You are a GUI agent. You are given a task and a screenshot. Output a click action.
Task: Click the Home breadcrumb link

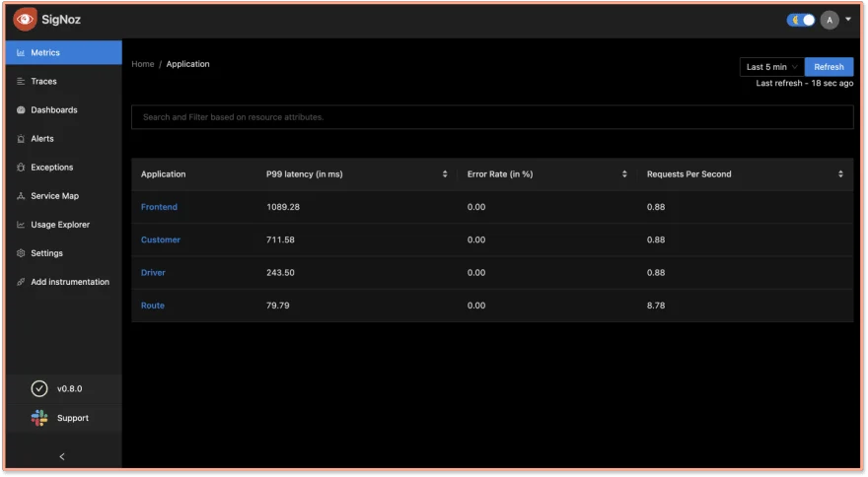coord(143,64)
